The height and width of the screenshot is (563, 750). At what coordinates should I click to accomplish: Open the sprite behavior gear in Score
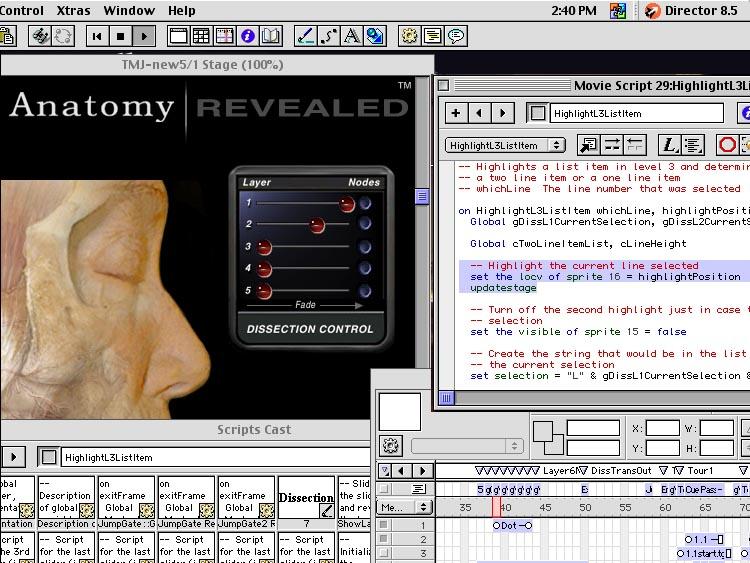[x=391, y=446]
